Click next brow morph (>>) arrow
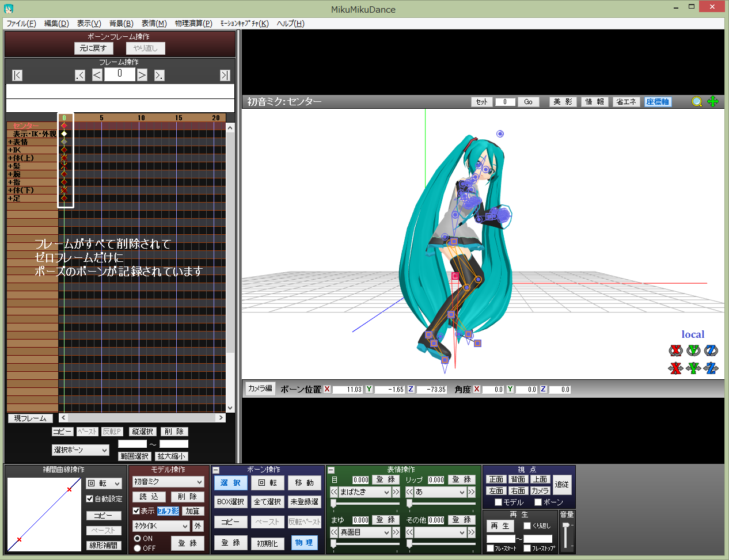The width and height of the screenshot is (729, 560). [396, 532]
